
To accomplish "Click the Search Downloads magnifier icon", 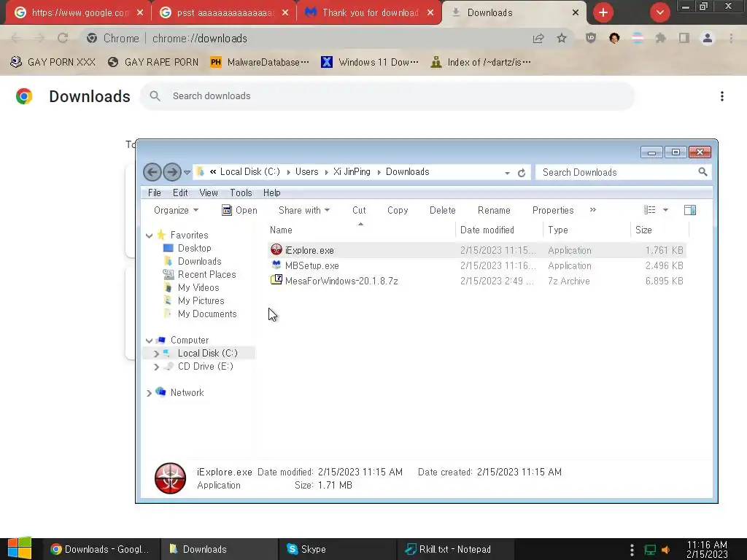I will coord(703,172).
